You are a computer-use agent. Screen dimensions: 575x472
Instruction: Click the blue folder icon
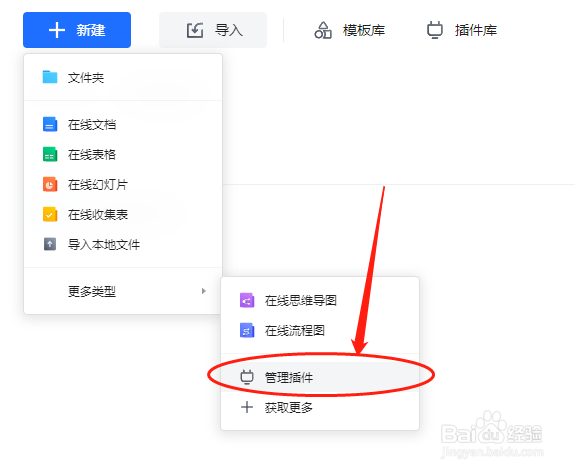[50, 77]
